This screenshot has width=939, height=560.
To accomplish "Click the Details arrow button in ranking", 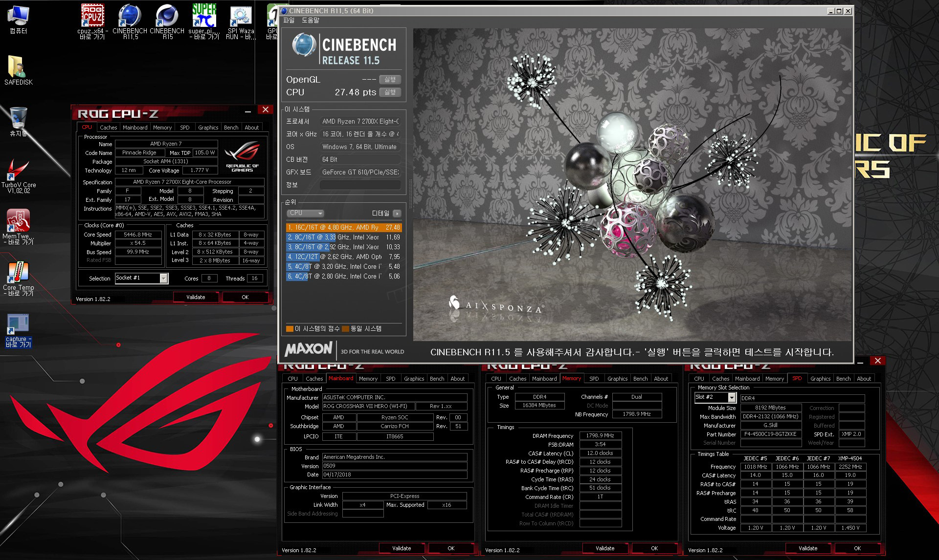I will point(397,214).
